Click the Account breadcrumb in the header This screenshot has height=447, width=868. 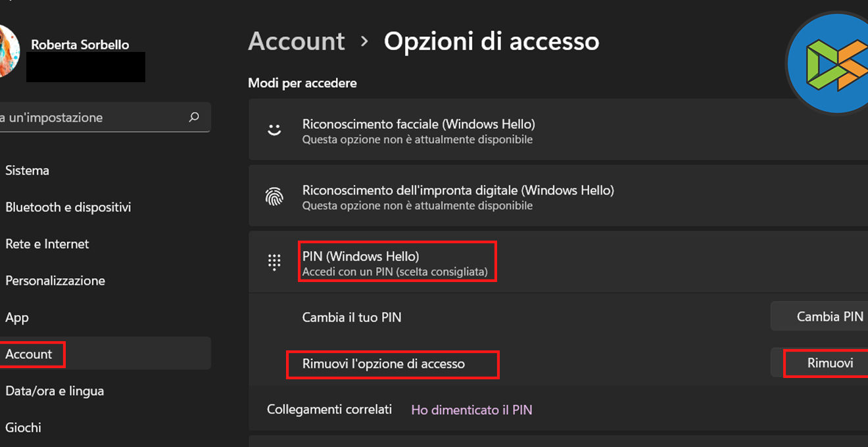tap(296, 41)
